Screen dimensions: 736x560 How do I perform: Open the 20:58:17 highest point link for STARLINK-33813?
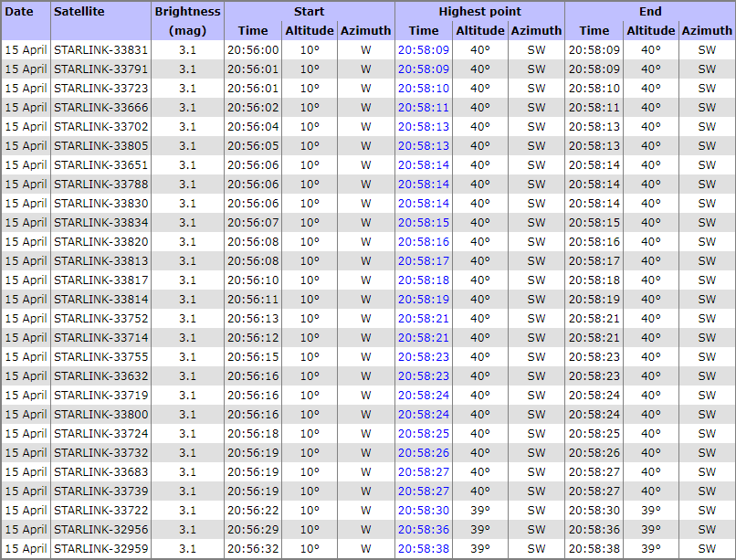(x=424, y=261)
